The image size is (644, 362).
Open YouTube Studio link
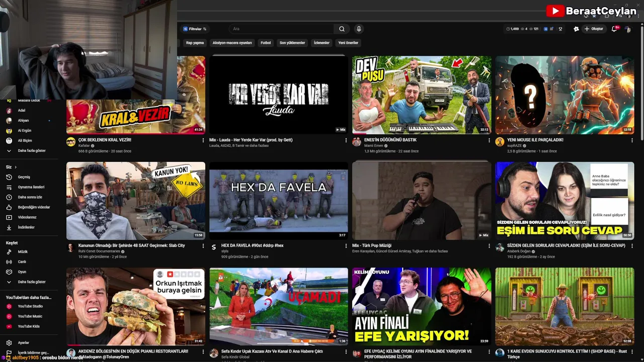30,306
